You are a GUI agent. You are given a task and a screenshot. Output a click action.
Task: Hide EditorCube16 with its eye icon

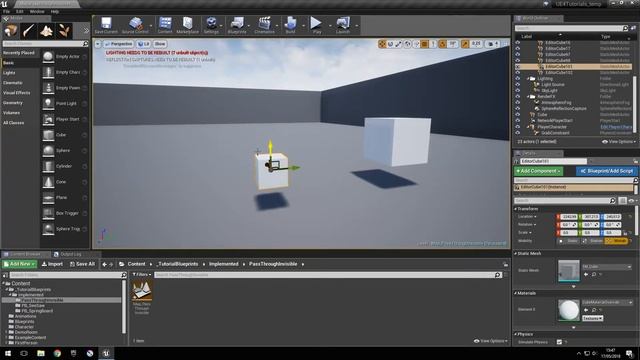518,42
